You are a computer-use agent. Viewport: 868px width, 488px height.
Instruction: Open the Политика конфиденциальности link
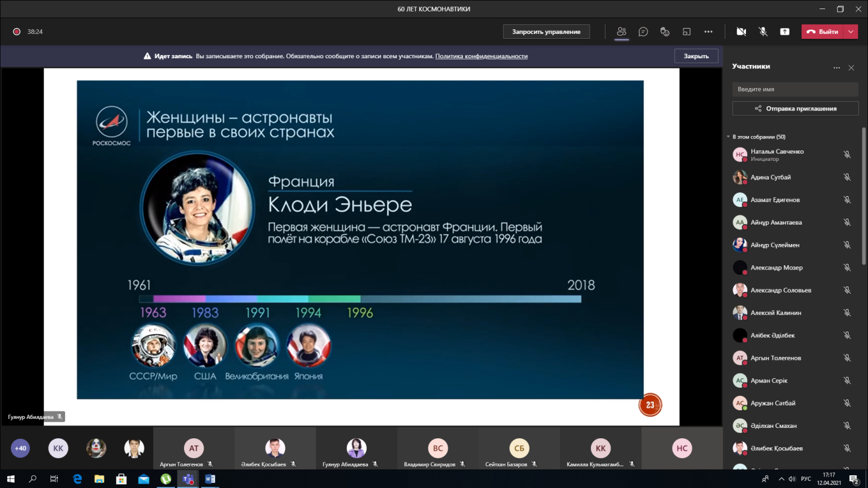(x=481, y=56)
